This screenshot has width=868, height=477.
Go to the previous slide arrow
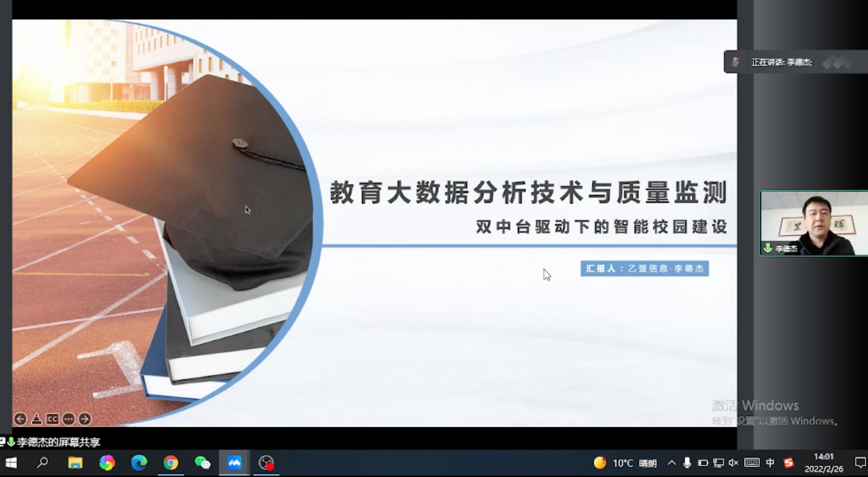tap(20, 419)
